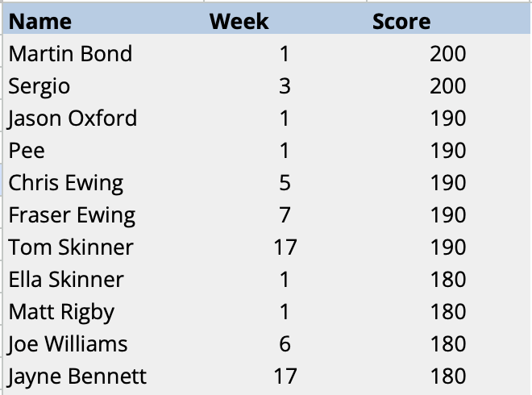Select the Chris Ewing name cell
The width and height of the screenshot is (532, 395).
66,183
